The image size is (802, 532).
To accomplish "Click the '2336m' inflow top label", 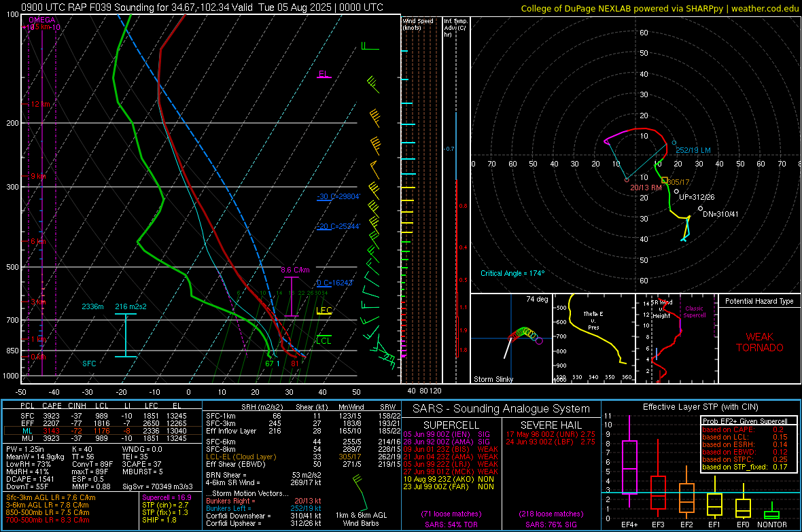I will coord(92,306).
